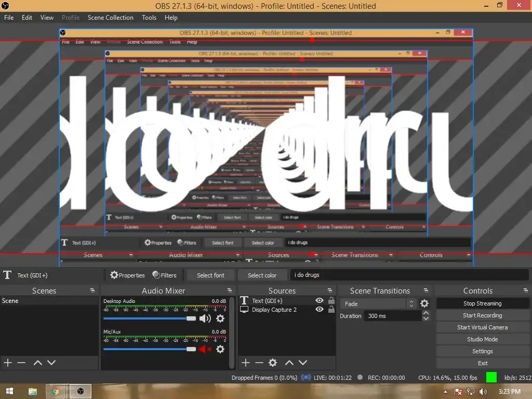The image size is (532, 399).
Task: Adjust the Mic/Aux volume slider
Action: point(150,349)
